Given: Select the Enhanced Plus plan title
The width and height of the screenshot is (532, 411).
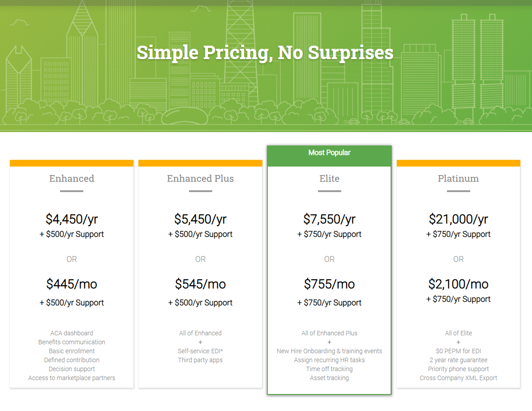Looking at the screenshot, I should point(200,178).
